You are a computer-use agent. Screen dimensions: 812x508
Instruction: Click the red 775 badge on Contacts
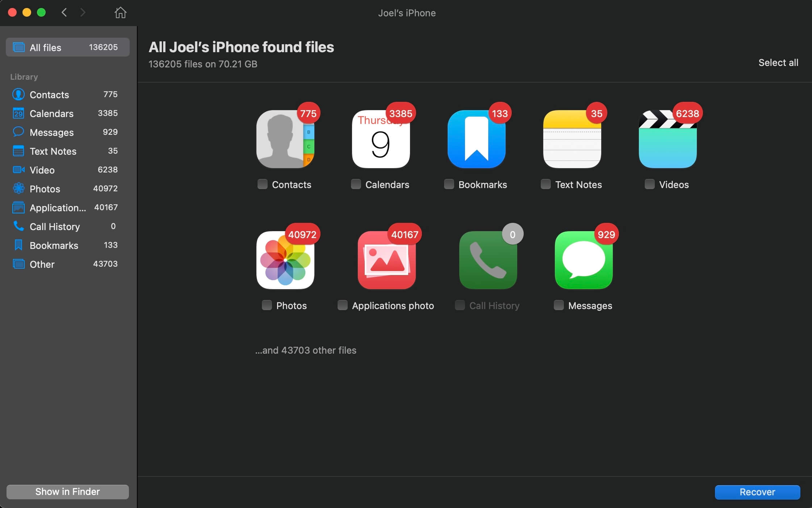(x=308, y=113)
